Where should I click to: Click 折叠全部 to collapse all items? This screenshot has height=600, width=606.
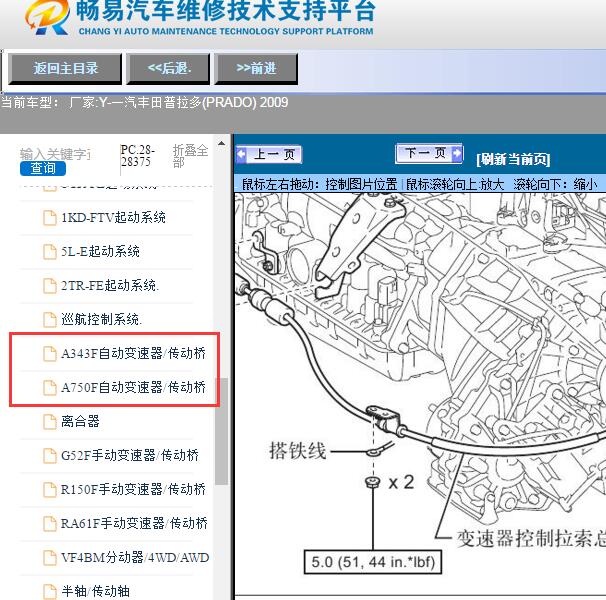[x=190, y=156]
